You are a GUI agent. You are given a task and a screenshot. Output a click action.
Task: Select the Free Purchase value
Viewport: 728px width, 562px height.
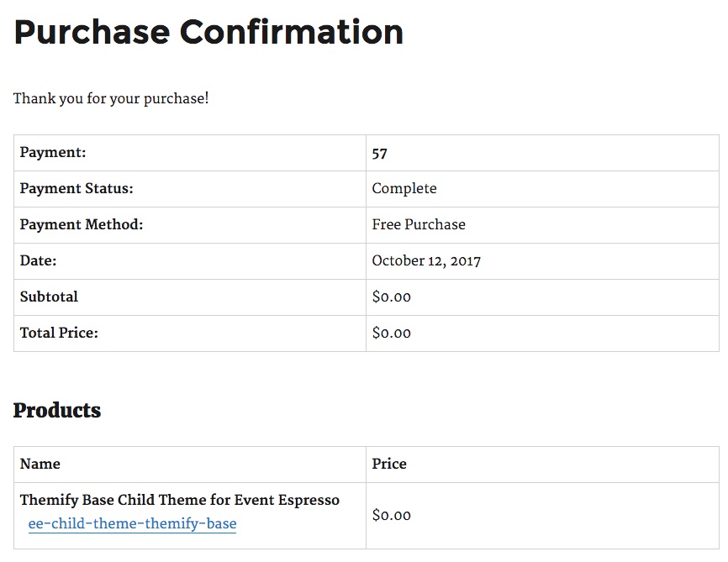click(419, 224)
